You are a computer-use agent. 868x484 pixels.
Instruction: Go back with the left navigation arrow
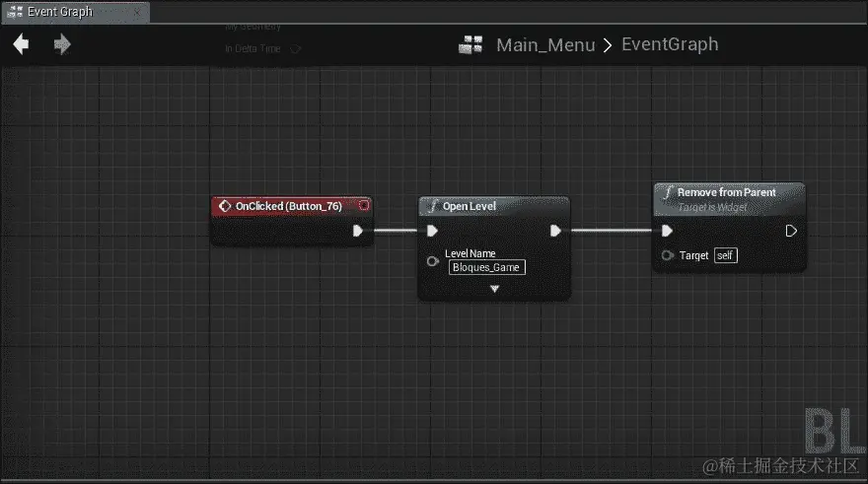click(21, 43)
